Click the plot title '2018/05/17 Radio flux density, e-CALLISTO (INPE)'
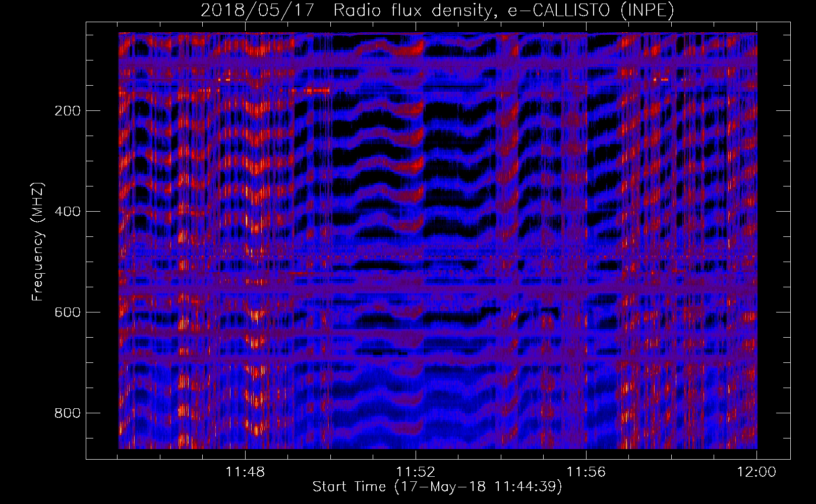Screen dimensions: 816x504 click(x=437, y=10)
